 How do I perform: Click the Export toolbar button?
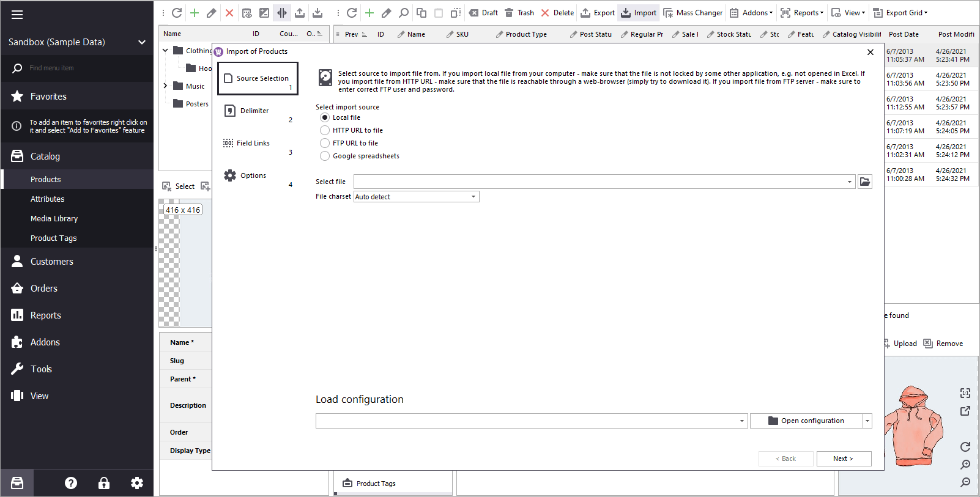[x=598, y=13]
